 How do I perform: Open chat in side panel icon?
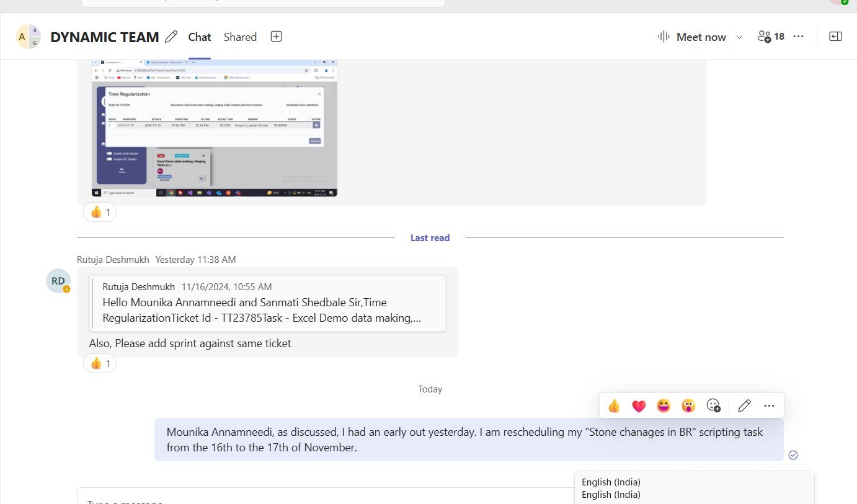tap(836, 37)
